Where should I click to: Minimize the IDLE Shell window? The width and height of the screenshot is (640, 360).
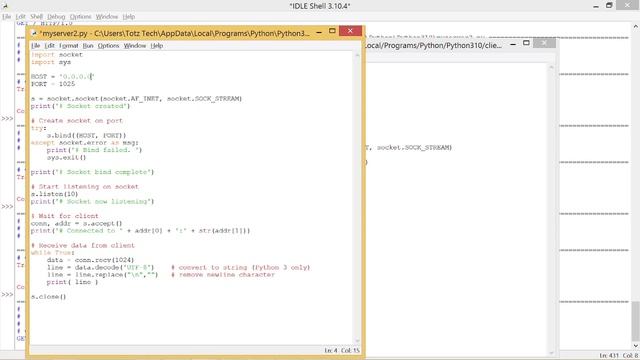coord(596,6)
